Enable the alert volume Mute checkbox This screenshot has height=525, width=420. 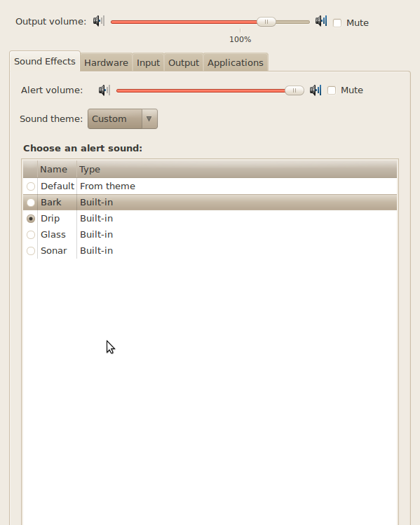click(x=332, y=90)
